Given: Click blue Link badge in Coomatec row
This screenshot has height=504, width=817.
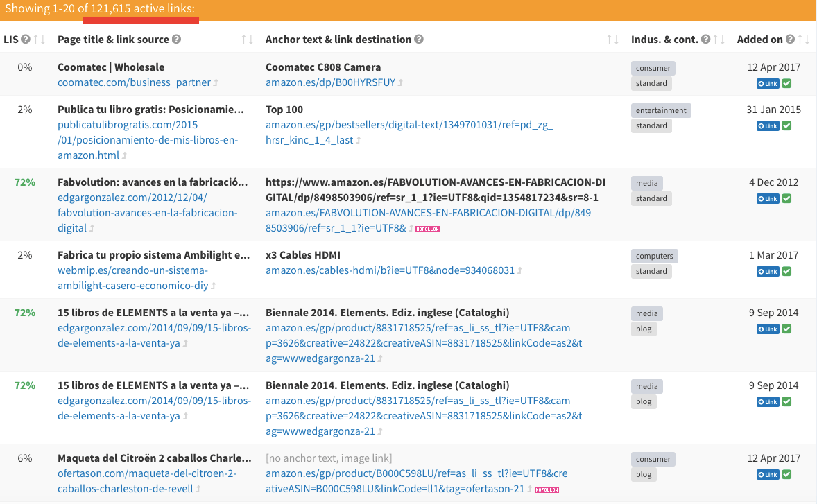Looking at the screenshot, I should point(768,84).
